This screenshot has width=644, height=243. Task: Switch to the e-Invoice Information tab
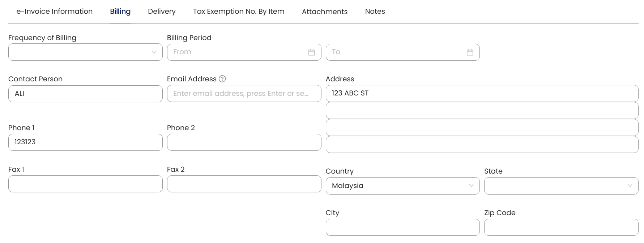(x=55, y=12)
